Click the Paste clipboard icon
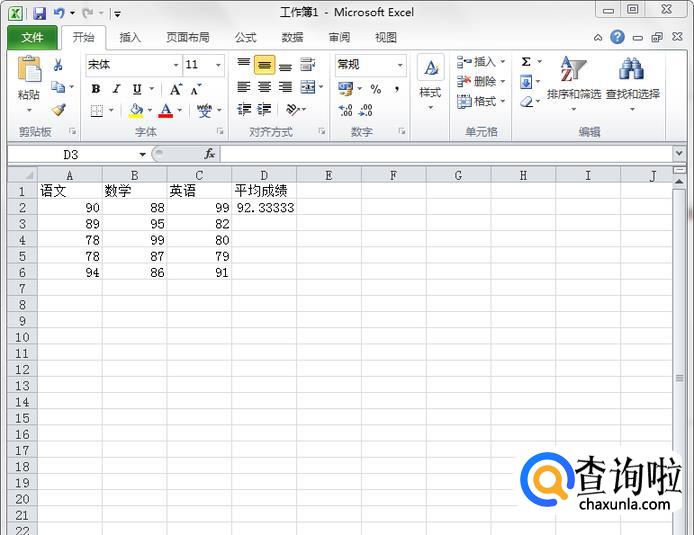694x535 pixels. (x=29, y=69)
